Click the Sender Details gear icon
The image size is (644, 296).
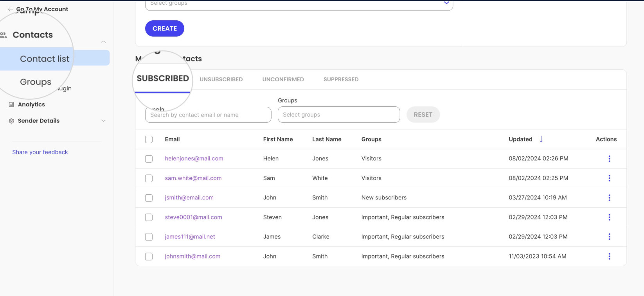pyautogui.click(x=11, y=121)
